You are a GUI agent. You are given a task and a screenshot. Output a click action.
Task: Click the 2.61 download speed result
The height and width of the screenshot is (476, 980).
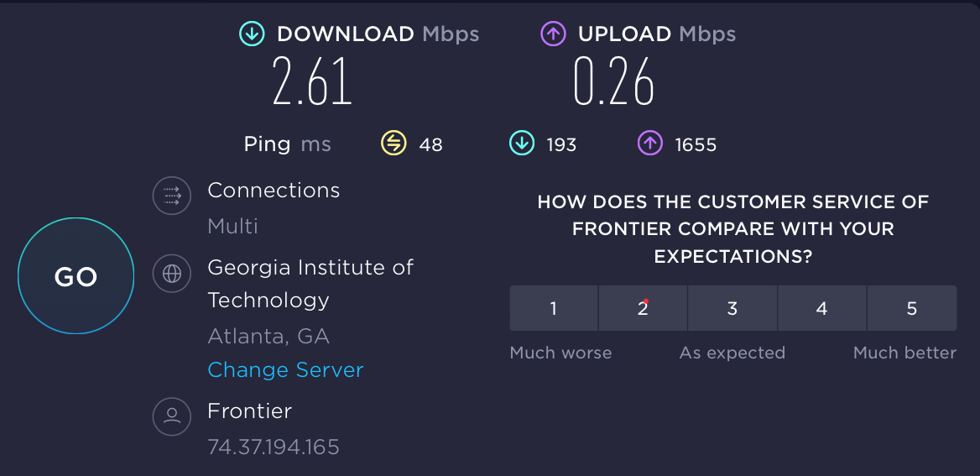[312, 82]
